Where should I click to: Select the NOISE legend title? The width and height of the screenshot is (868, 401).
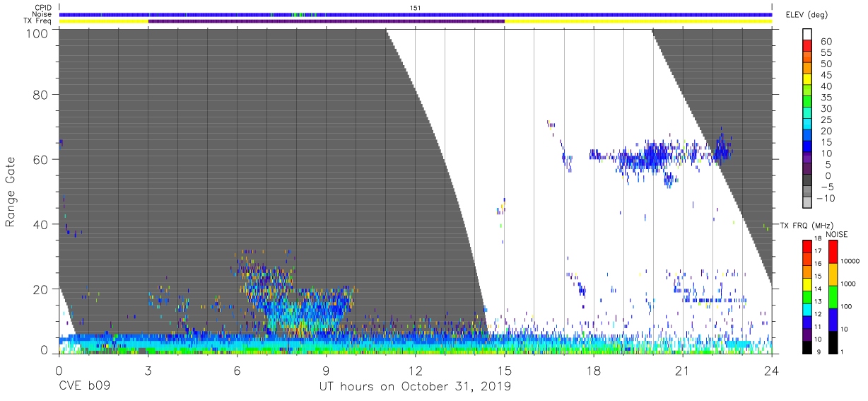(x=837, y=234)
